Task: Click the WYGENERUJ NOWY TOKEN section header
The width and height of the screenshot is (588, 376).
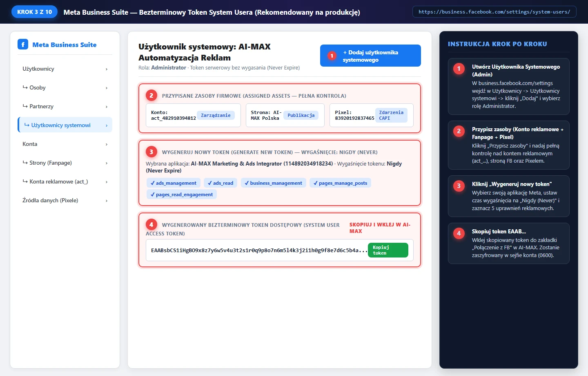Action: (x=269, y=152)
